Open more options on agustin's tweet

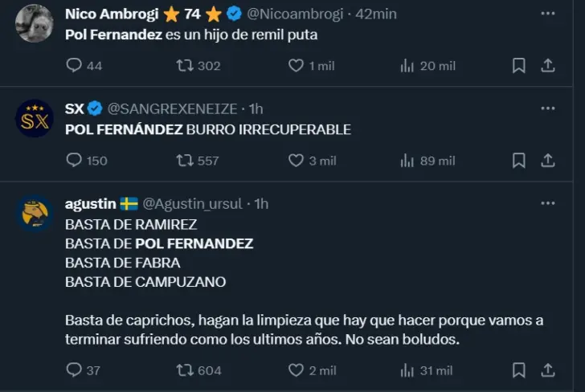click(548, 204)
